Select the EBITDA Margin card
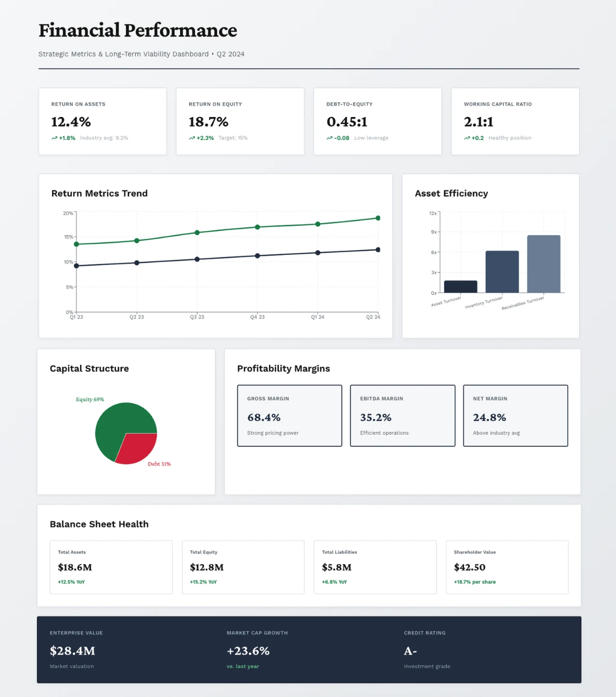This screenshot has width=616, height=697. click(402, 416)
